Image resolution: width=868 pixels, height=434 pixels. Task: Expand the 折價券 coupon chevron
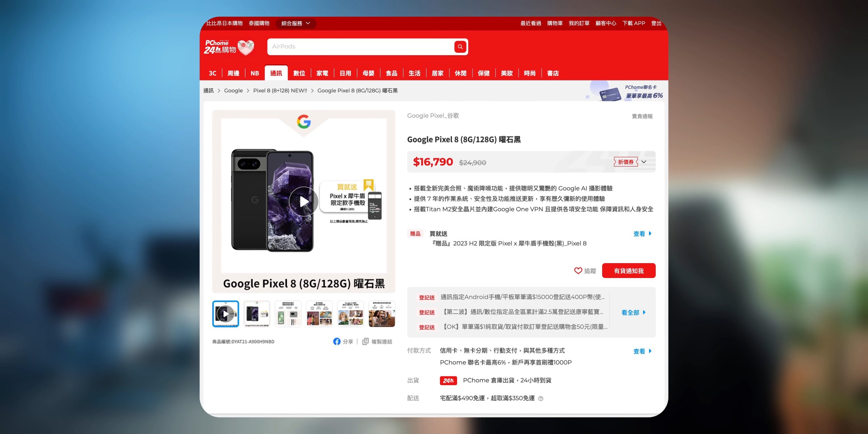click(x=644, y=162)
